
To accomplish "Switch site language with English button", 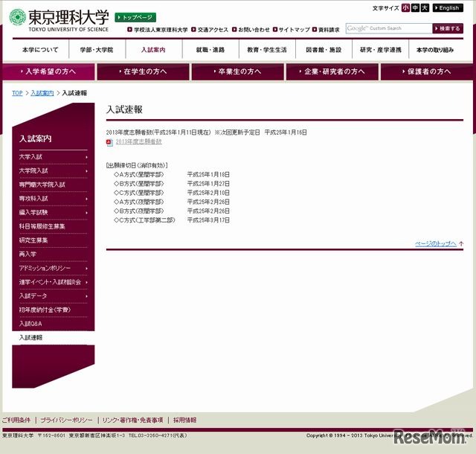I will coord(448,8).
